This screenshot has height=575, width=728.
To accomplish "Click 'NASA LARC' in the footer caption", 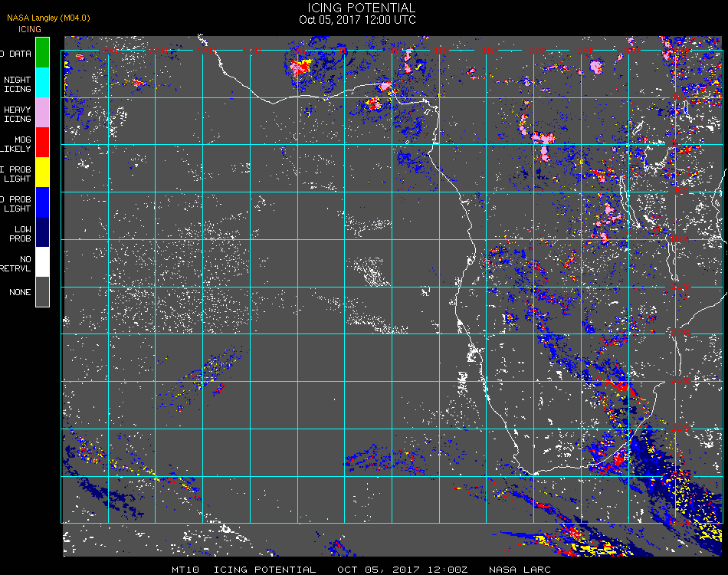I will tap(520, 570).
